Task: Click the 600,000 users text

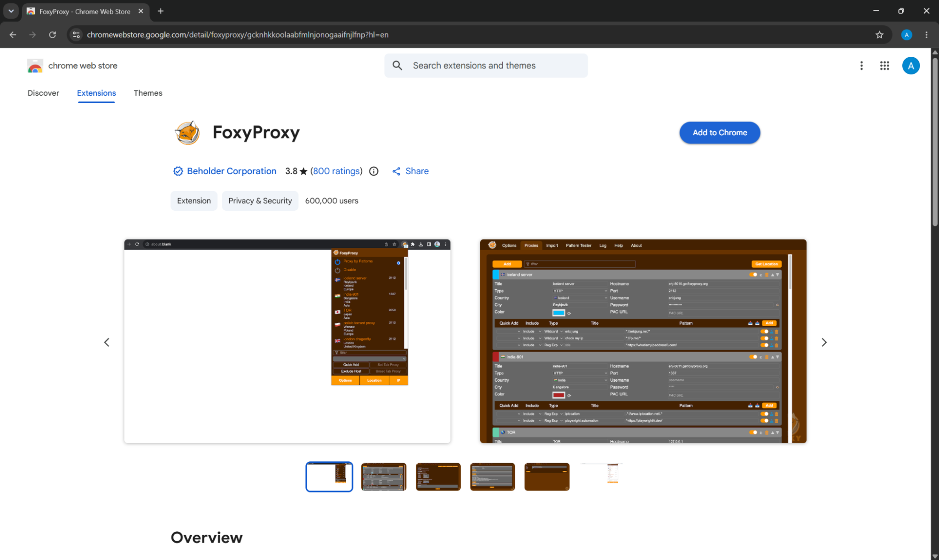Action: (x=332, y=200)
